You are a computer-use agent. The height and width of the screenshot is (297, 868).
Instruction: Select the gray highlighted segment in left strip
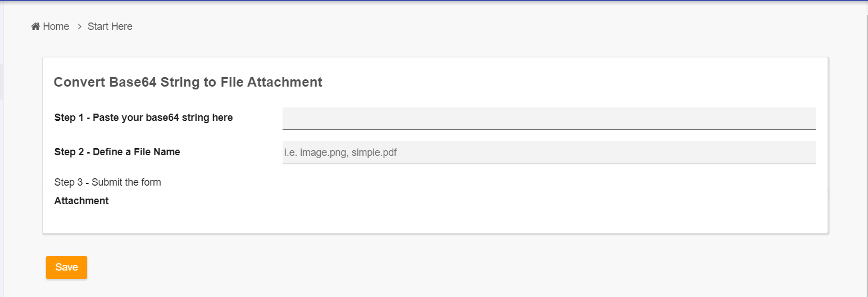pos(2,82)
